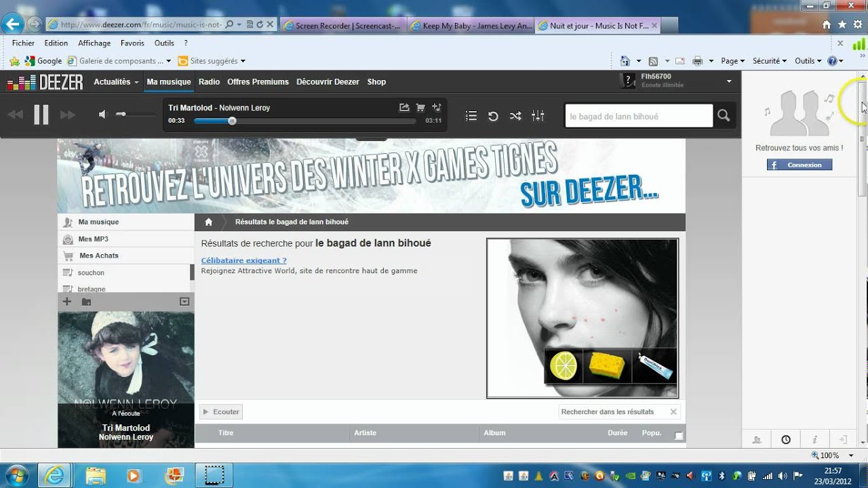Sort results by Artiste column
868x488 pixels.
click(365, 433)
